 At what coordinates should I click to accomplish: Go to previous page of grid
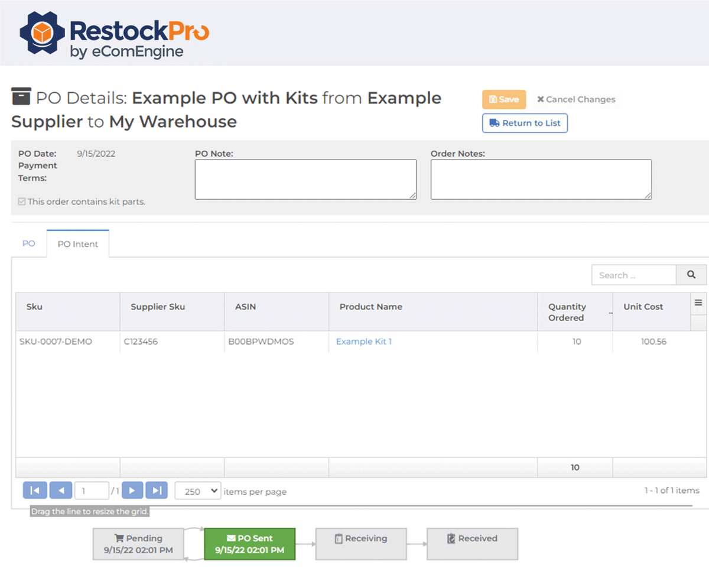(x=61, y=490)
